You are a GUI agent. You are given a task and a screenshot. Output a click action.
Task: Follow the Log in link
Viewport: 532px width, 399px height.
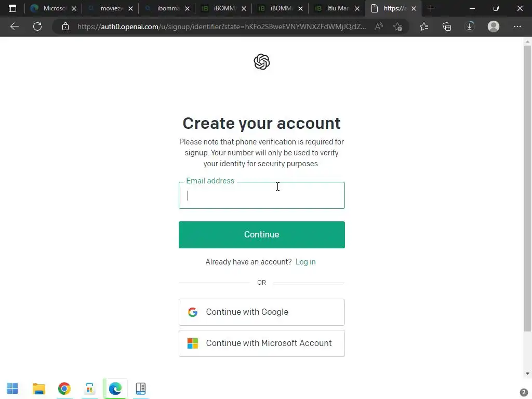click(x=305, y=262)
